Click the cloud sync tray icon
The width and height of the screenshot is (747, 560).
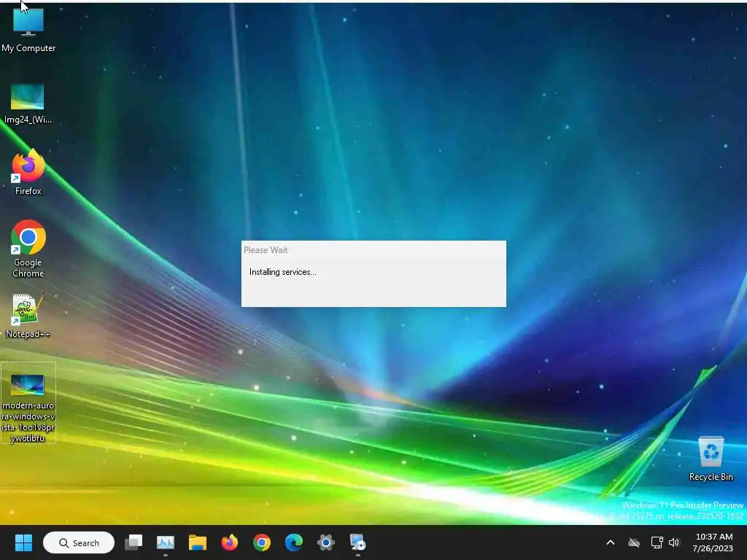pyautogui.click(x=634, y=542)
